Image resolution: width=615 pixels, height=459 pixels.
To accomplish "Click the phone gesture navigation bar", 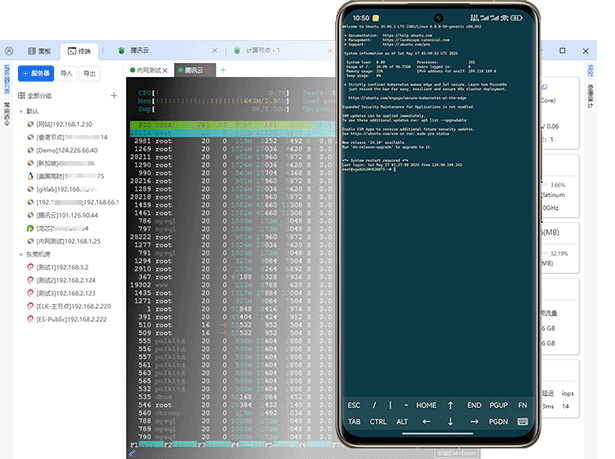I will click(438, 434).
